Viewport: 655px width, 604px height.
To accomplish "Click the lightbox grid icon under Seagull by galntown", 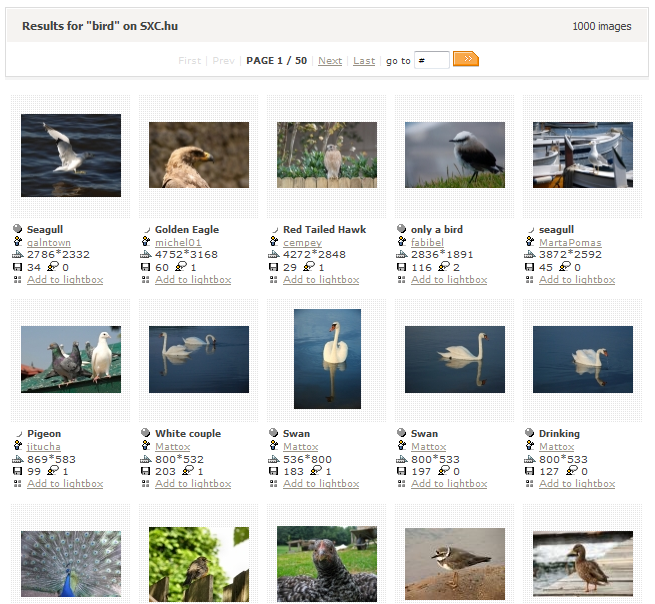I will click(x=18, y=280).
